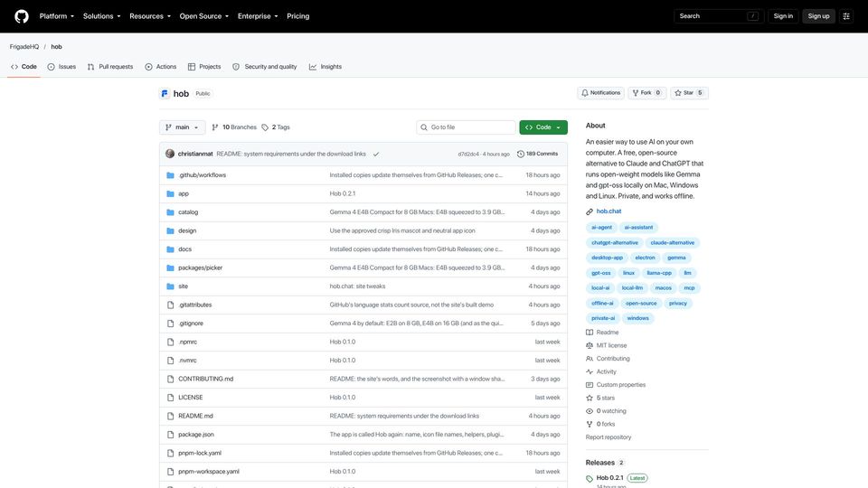Screen dimensions: 868x488
Task: View the 2 Tags link
Action: coord(276,127)
